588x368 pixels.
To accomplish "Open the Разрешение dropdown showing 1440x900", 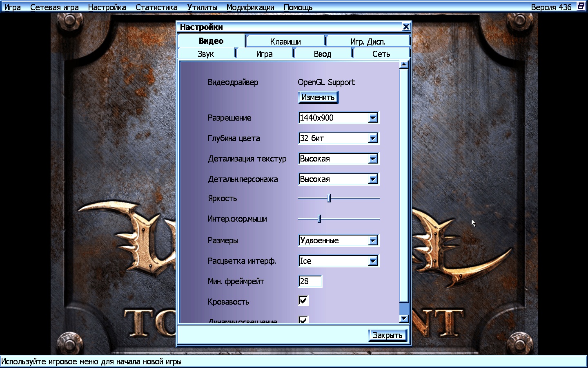I will pos(339,118).
